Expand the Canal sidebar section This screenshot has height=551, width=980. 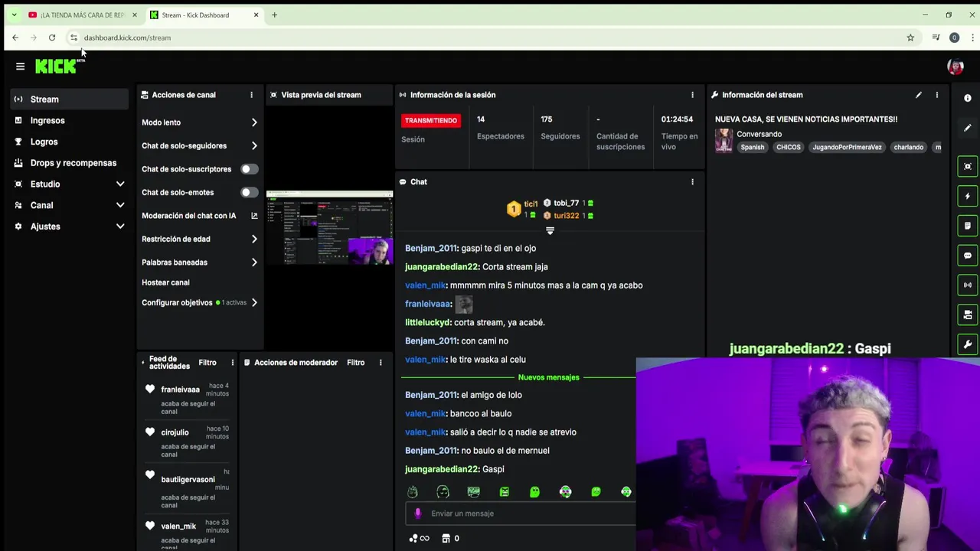(119, 205)
